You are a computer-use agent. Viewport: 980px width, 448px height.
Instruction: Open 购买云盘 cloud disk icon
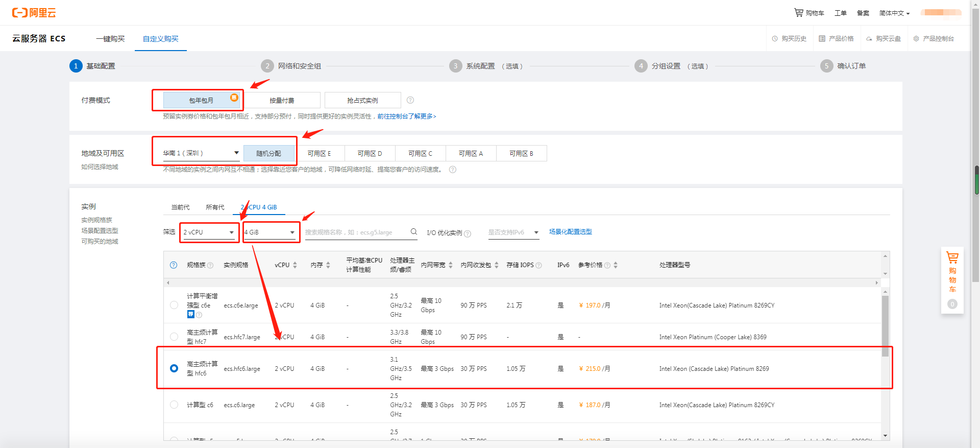[869, 39]
